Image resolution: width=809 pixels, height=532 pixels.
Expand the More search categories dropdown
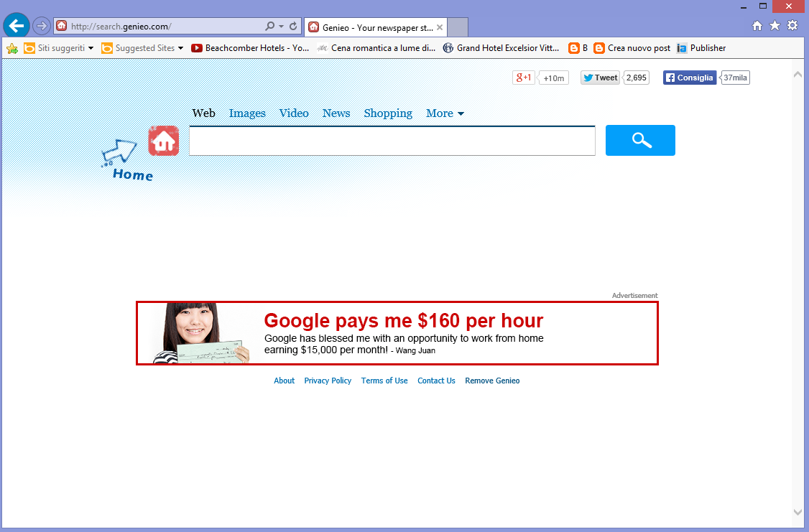(x=445, y=113)
